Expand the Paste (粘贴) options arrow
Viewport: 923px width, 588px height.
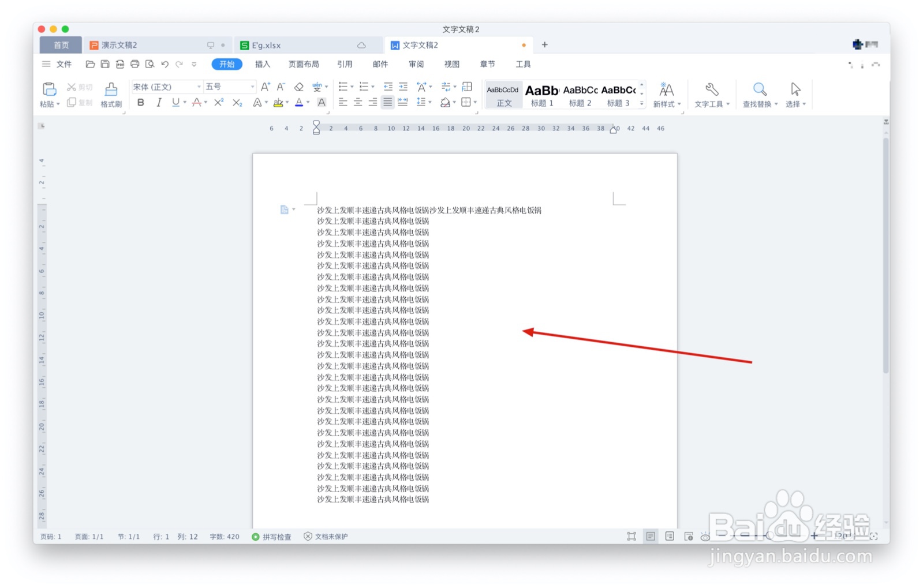coord(58,104)
